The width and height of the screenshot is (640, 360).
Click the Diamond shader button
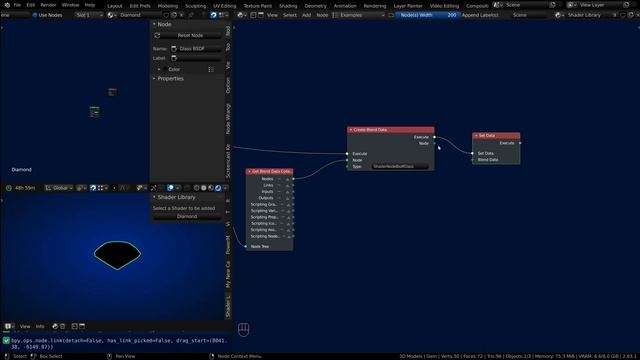coord(187,217)
